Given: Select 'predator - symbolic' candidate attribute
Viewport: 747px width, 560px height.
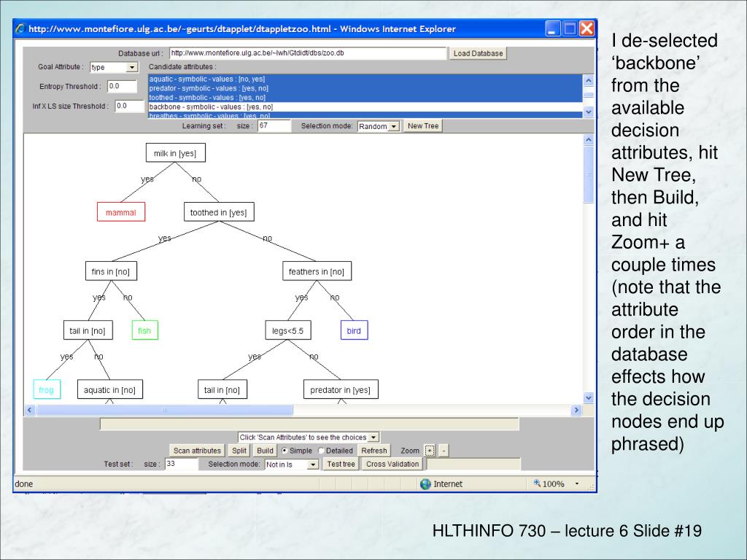Looking at the screenshot, I should pos(365,88).
